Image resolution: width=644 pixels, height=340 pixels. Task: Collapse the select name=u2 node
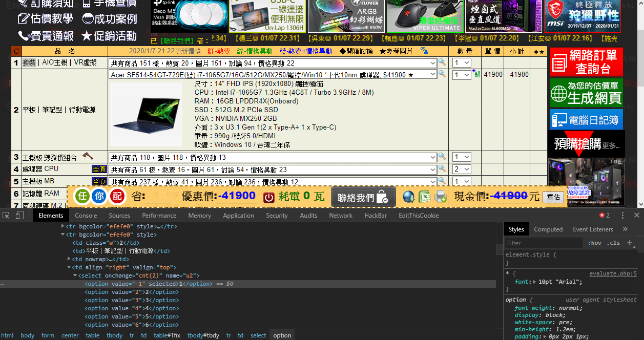coord(76,275)
